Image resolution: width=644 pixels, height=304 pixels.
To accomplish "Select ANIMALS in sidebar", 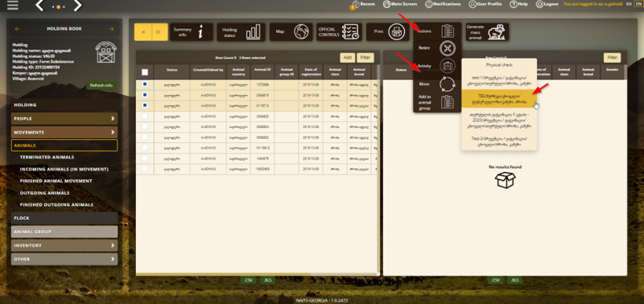I will coord(64,146).
